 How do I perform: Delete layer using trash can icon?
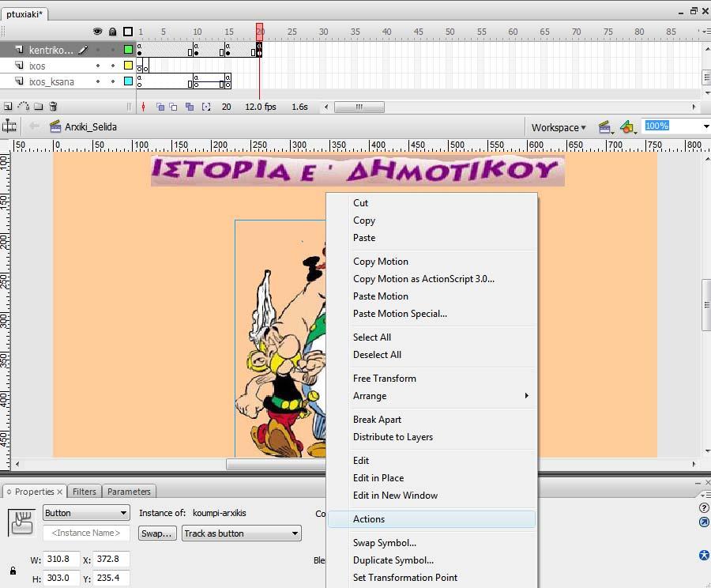click(53, 107)
